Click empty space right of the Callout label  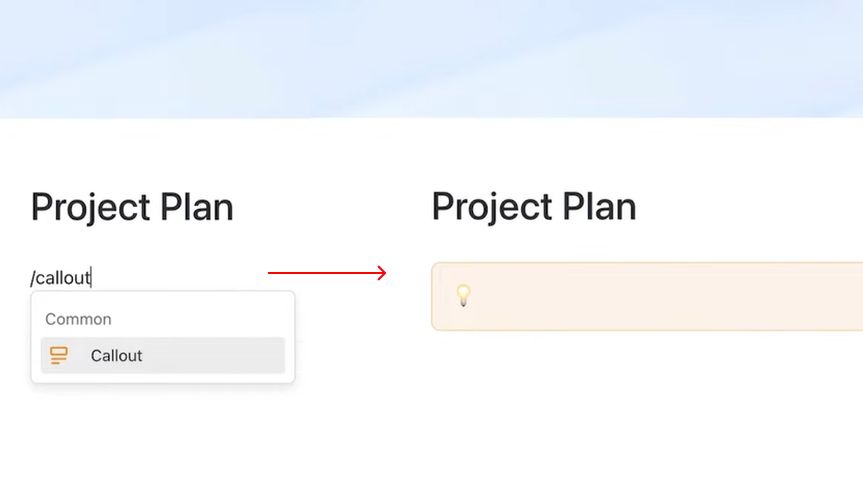220,355
